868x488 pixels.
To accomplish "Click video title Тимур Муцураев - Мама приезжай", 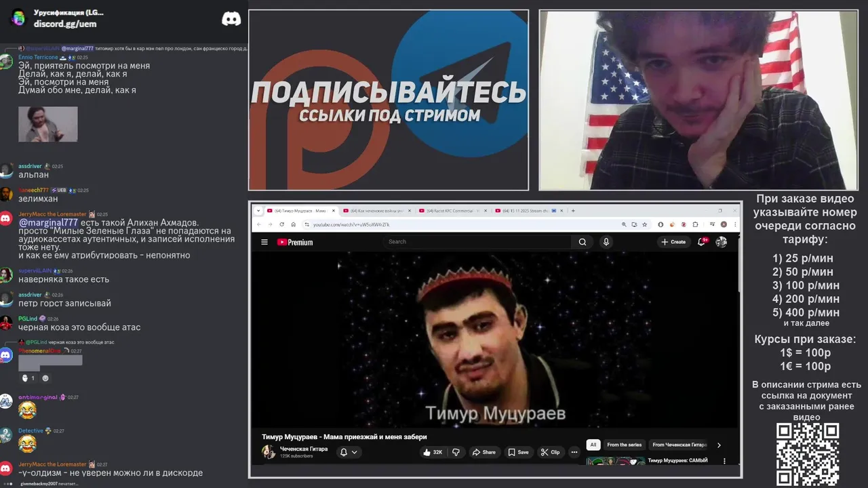I will pos(344,437).
